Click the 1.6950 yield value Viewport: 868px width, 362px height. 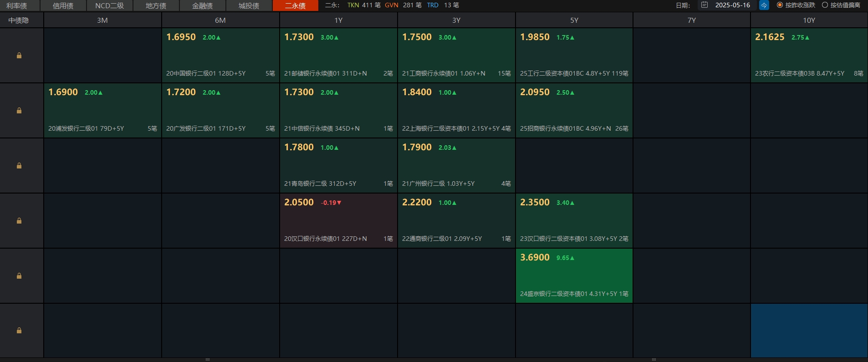(181, 37)
